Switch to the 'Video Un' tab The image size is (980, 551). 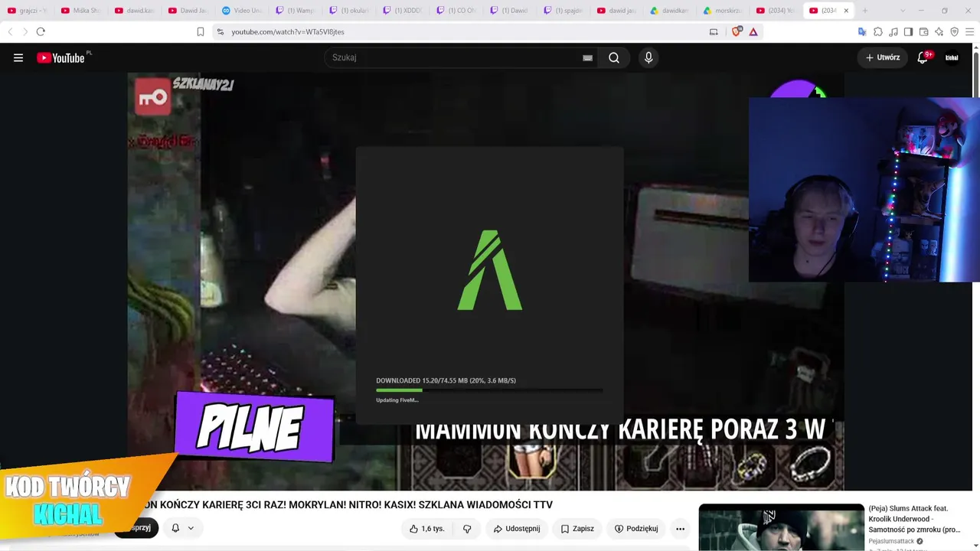(242, 11)
